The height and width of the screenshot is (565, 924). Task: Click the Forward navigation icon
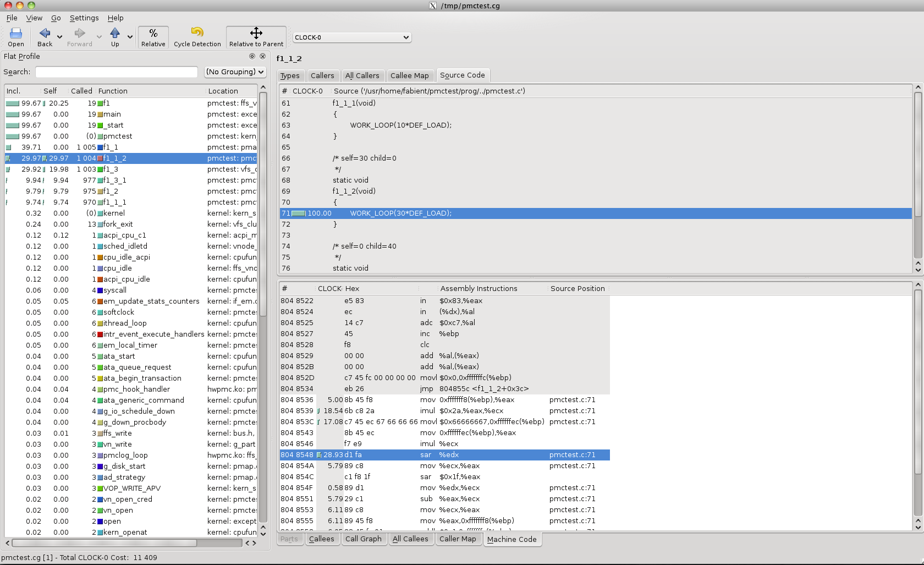pyautogui.click(x=80, y=37)
